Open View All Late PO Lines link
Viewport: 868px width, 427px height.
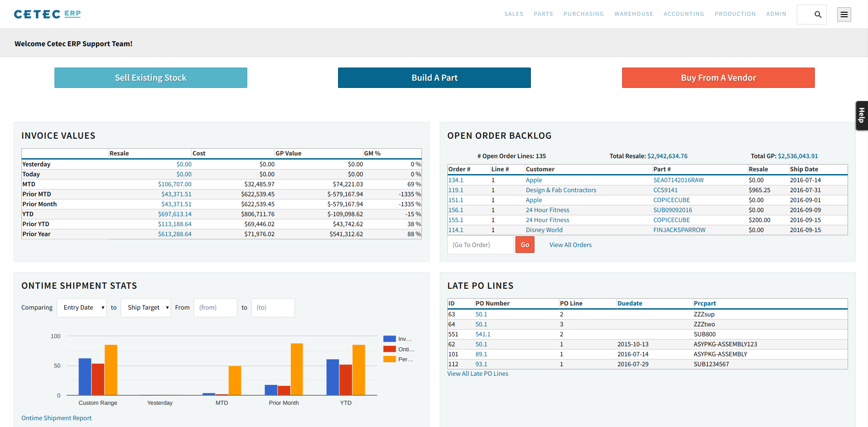478,374
